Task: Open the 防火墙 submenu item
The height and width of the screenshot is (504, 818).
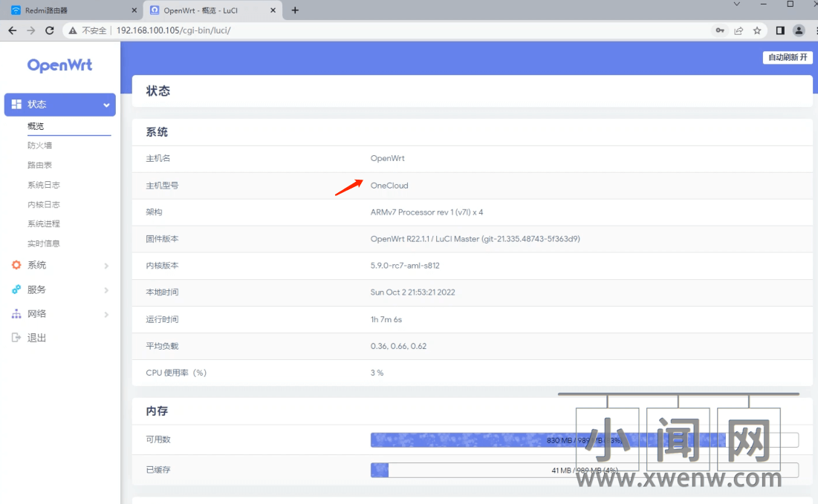Action: [39, 145]
